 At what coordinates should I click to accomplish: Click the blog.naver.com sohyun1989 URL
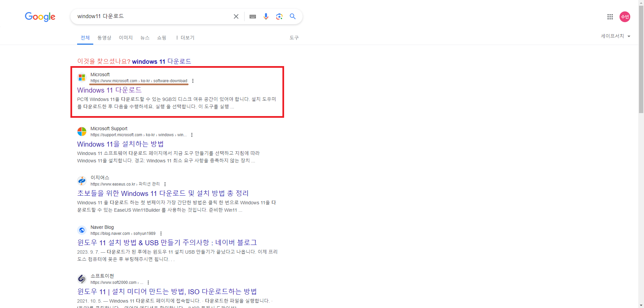pos(123,234)
